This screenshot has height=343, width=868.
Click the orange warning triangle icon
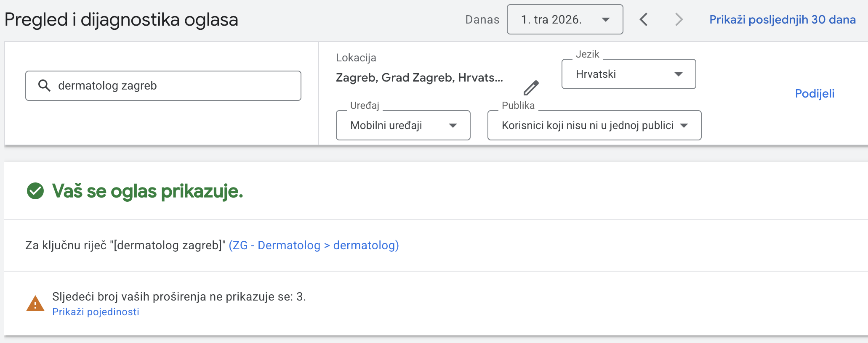[35, 303]
